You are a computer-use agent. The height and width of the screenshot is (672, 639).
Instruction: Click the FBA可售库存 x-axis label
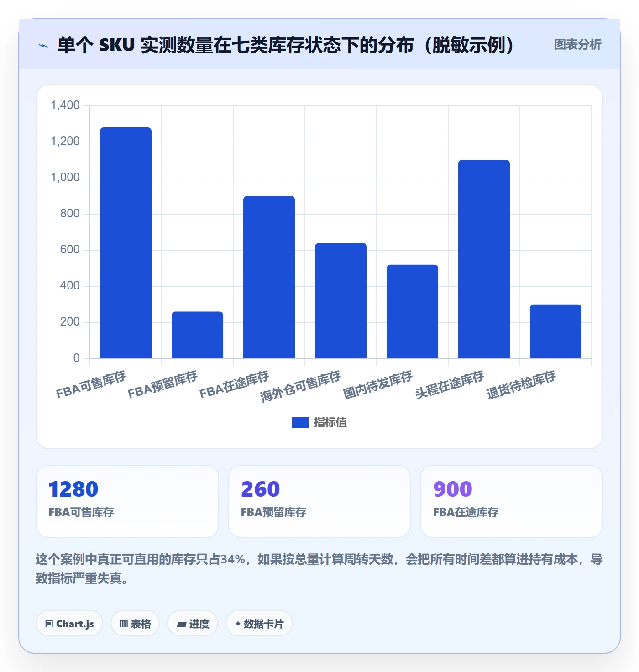pyautogui.click(x=91, y=384)
